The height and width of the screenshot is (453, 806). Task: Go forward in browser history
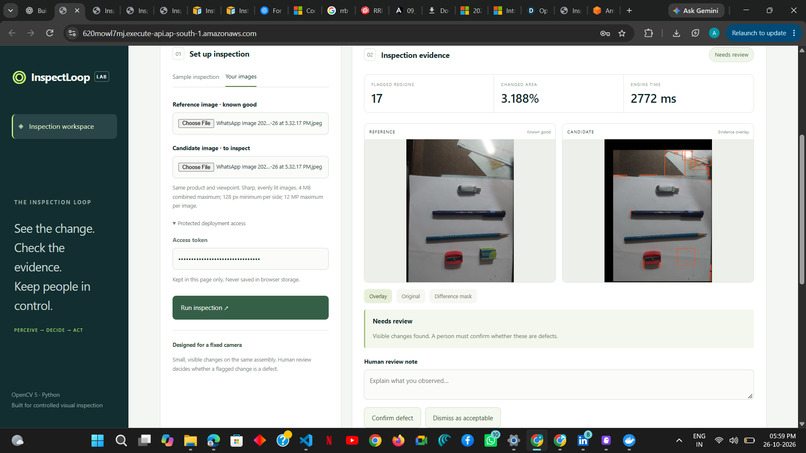[31, 33]
